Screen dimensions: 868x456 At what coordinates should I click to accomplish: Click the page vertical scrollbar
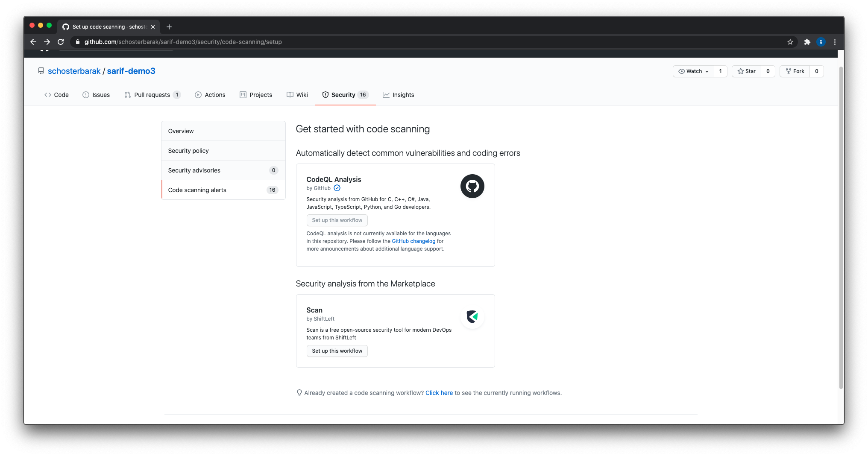click(841, 227)
